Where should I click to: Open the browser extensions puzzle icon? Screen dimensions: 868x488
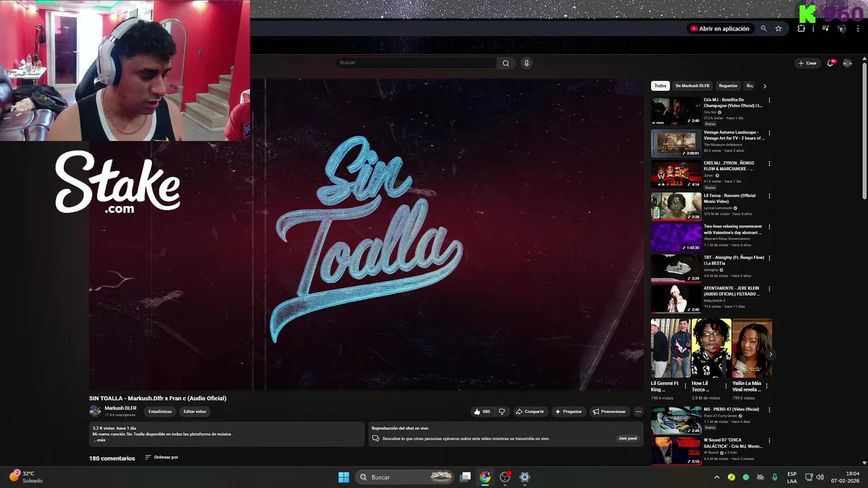point(802,28)
